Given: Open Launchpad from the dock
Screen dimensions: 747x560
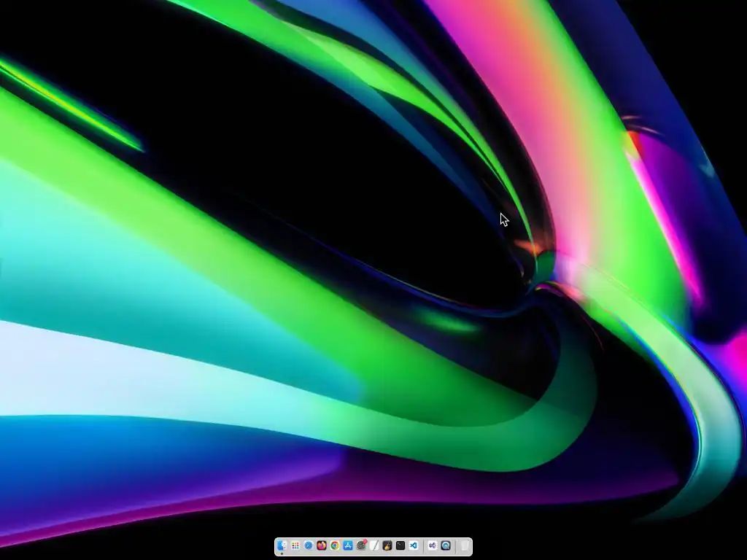Looking at the screenshot, I should point(295,545).
